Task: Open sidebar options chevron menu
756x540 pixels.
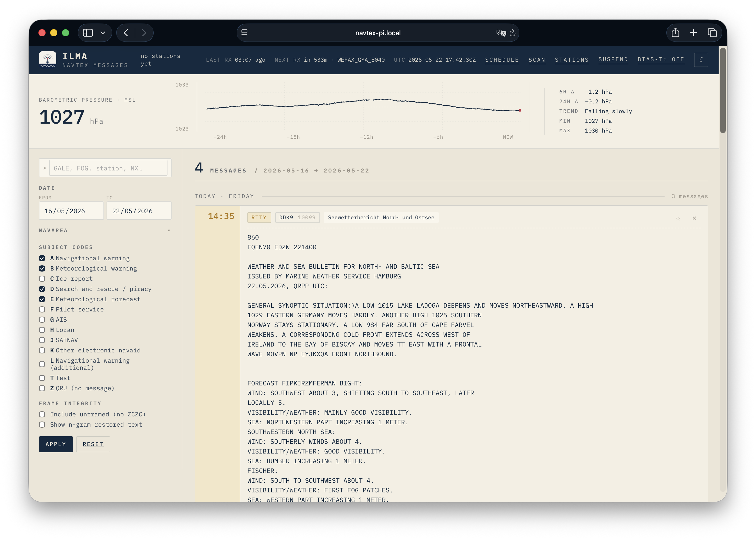Action: pos(103,33)
